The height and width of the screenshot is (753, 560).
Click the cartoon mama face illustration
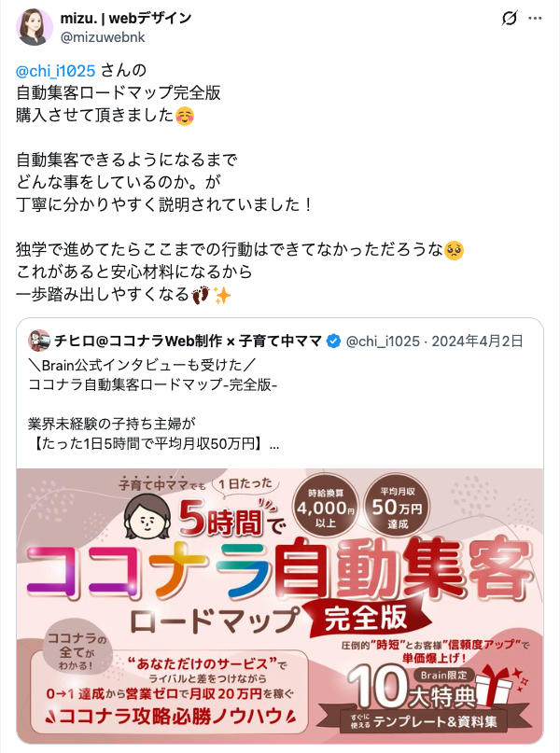147,518
